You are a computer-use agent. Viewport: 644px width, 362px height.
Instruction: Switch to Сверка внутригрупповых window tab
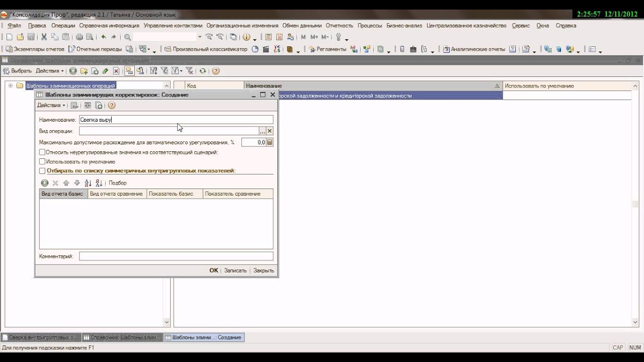(x=40, y=337)
